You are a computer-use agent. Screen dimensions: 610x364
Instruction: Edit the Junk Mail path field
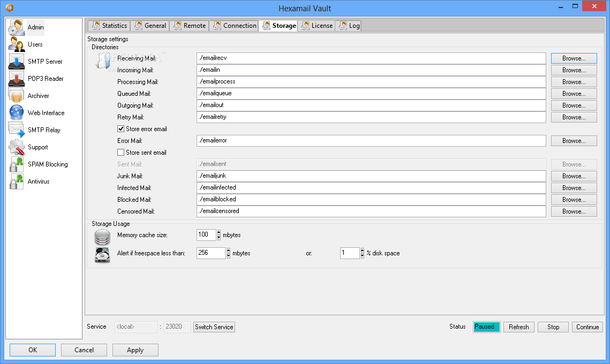coord(371,176)
